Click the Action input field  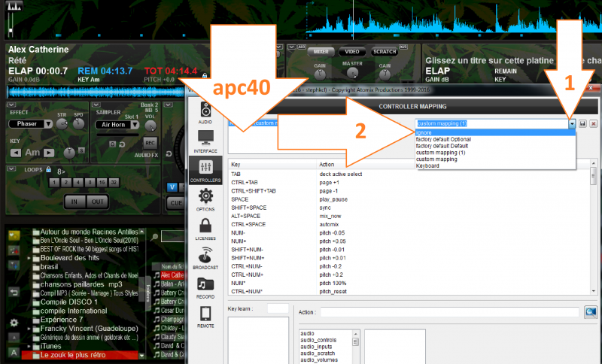(x=449, y=312)
